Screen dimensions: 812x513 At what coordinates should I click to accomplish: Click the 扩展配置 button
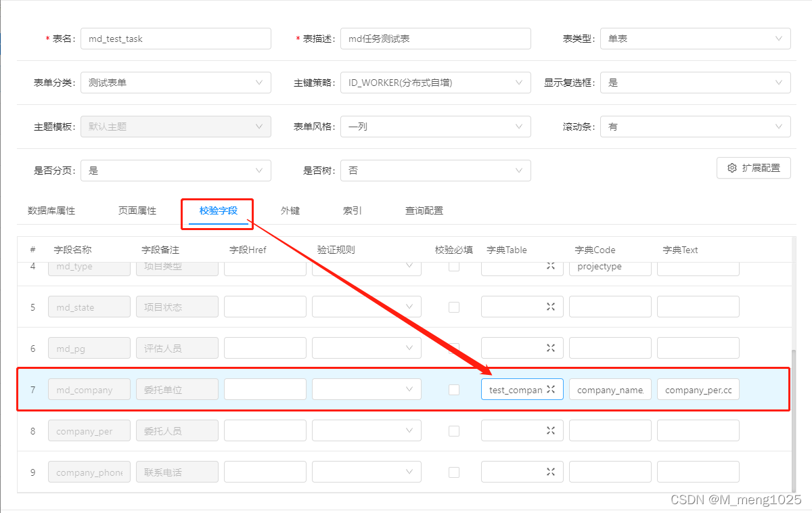(754, 168)
